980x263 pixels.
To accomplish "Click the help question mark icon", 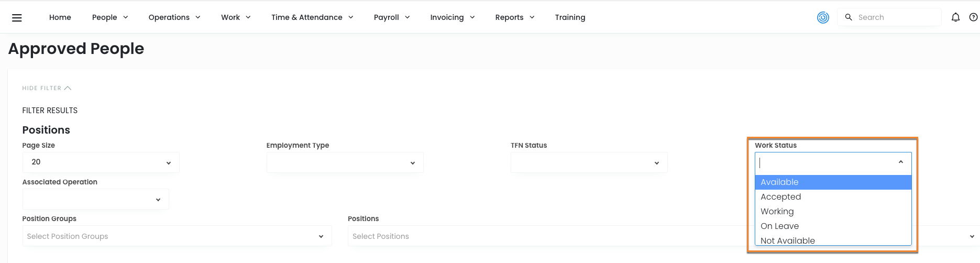I will click(973, 17).
